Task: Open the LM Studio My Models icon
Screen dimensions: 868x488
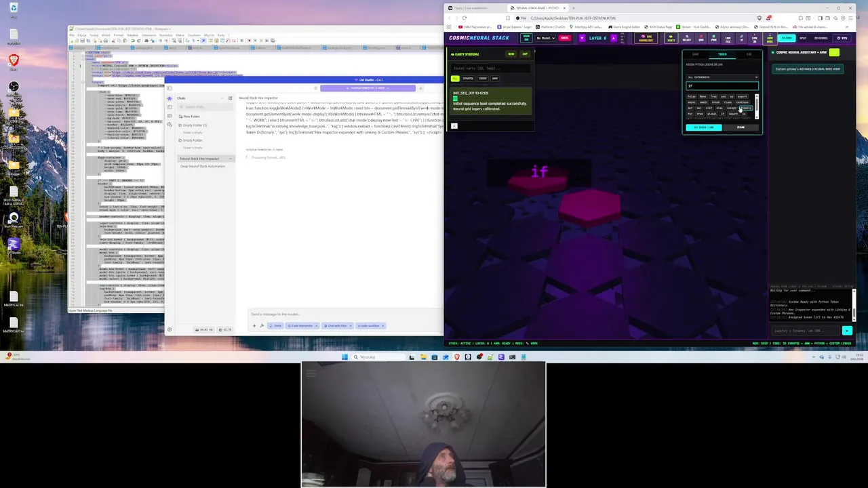Action: (170, 116)
